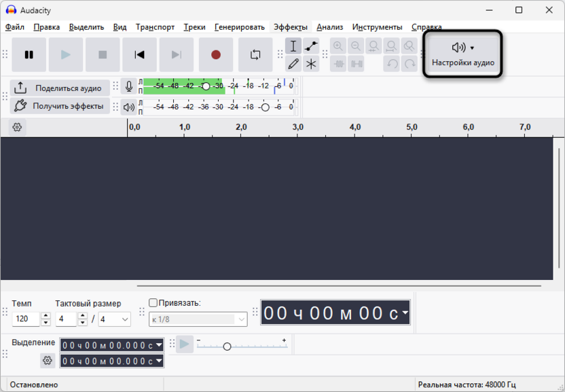Pick the Draw (pencil) tool
This screenshot has height=392, width=565.
point(293,63)
